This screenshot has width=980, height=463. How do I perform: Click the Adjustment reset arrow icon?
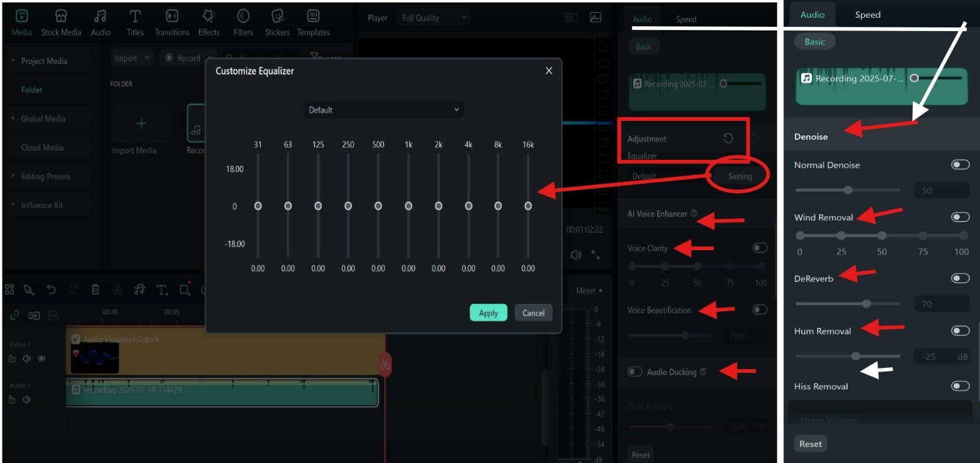(728, 138)
